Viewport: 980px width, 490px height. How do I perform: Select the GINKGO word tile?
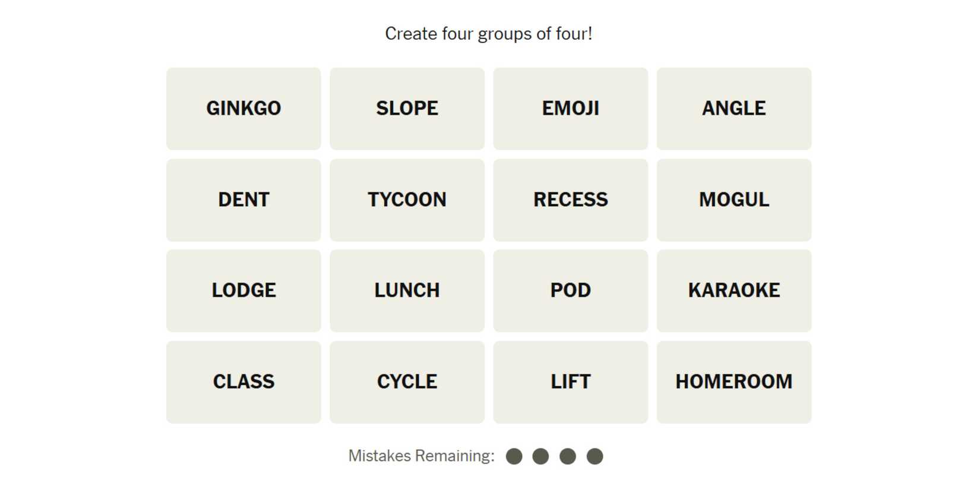click(x=244, y=108)
